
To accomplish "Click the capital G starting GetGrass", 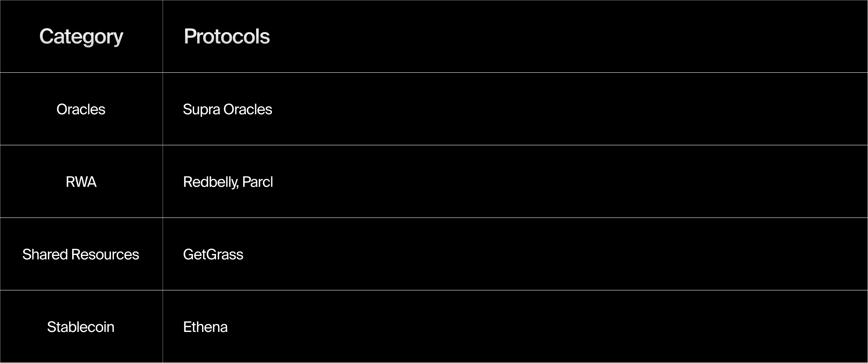I will pos(188,255).
